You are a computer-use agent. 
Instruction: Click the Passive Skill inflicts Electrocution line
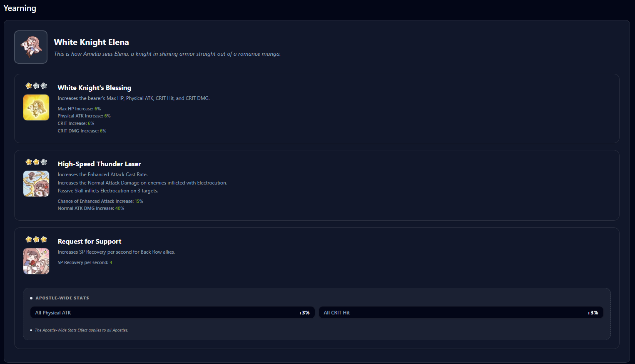108,191
